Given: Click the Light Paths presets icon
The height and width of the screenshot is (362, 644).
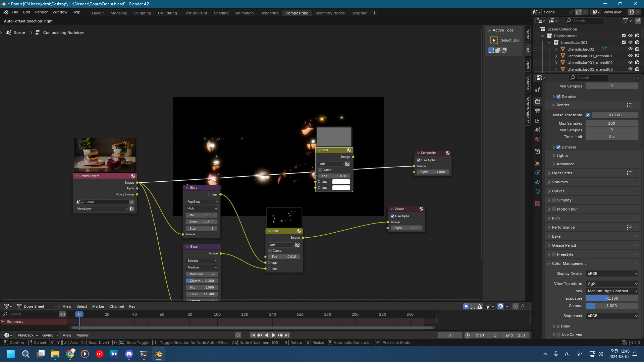Looking at the screenshot, I should click(629, 173).
